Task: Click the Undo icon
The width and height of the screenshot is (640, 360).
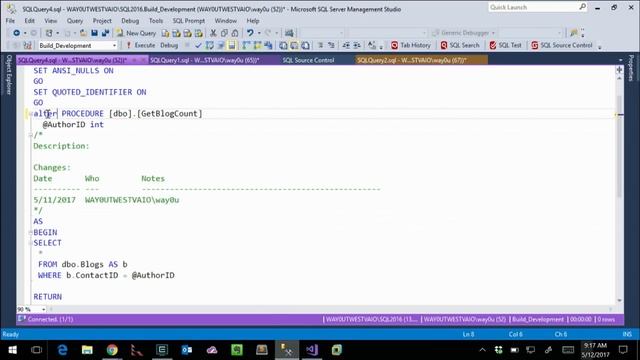Action: pyautogui.click(x=250, y=33)
